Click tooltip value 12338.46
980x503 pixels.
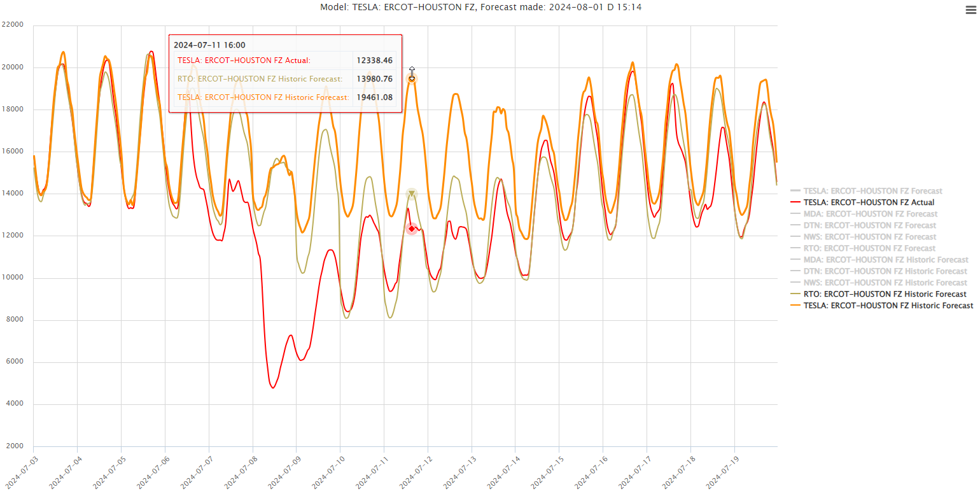(x=375, y=60)
